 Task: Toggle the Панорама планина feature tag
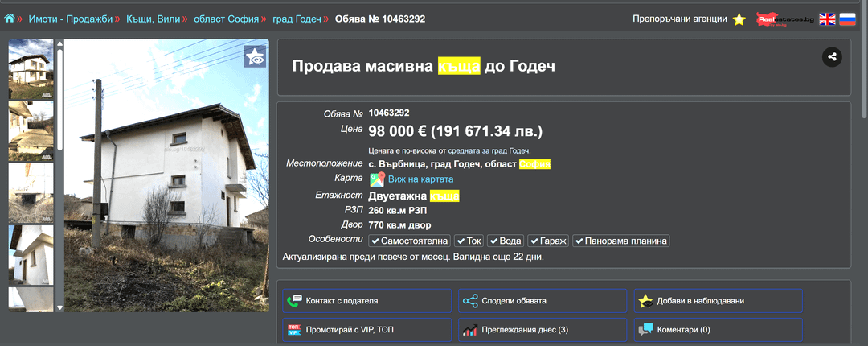tap(621, 241)
